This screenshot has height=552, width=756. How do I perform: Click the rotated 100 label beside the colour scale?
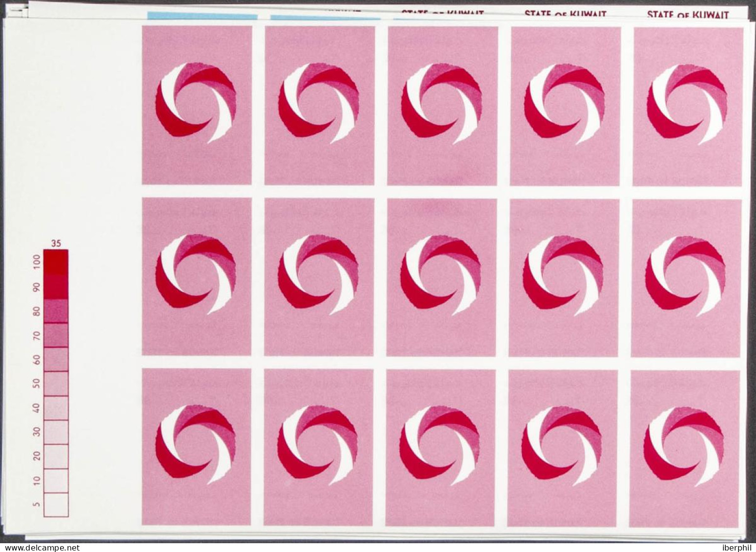[x=37, y=263]
